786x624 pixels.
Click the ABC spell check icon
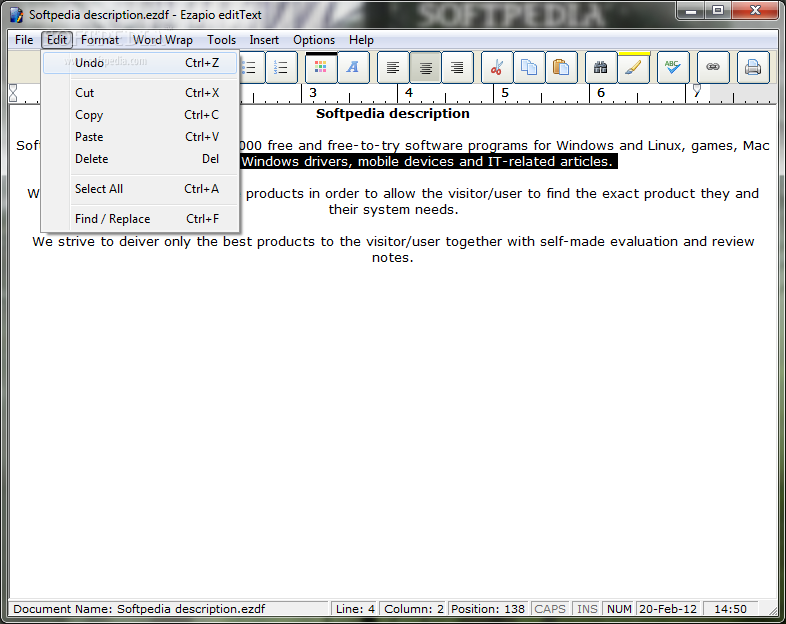673,67
